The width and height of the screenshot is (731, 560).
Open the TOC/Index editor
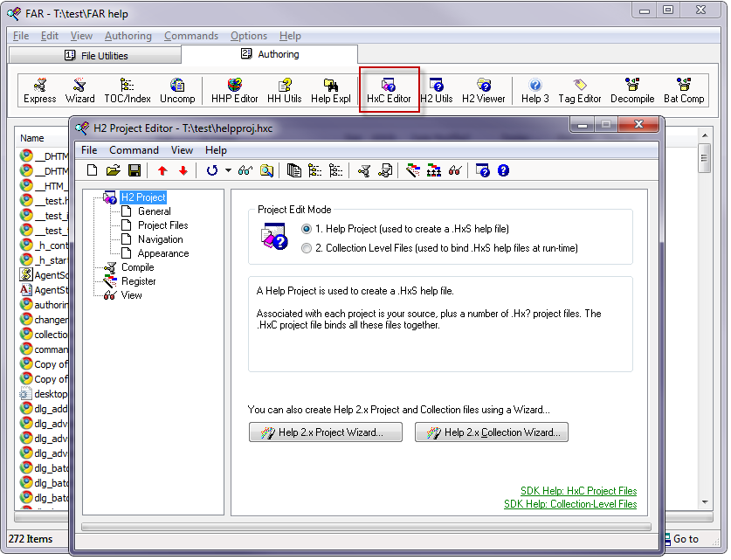click(128, 90)
